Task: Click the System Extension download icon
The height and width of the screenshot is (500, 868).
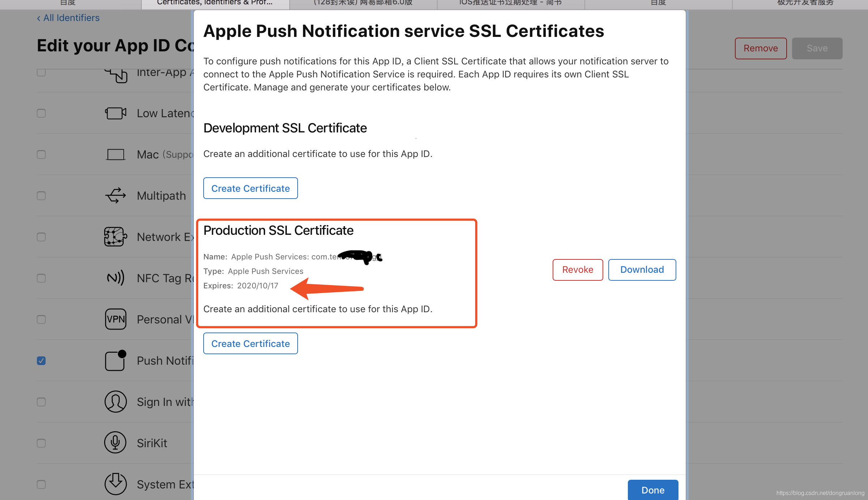Action: coord(115,484)
